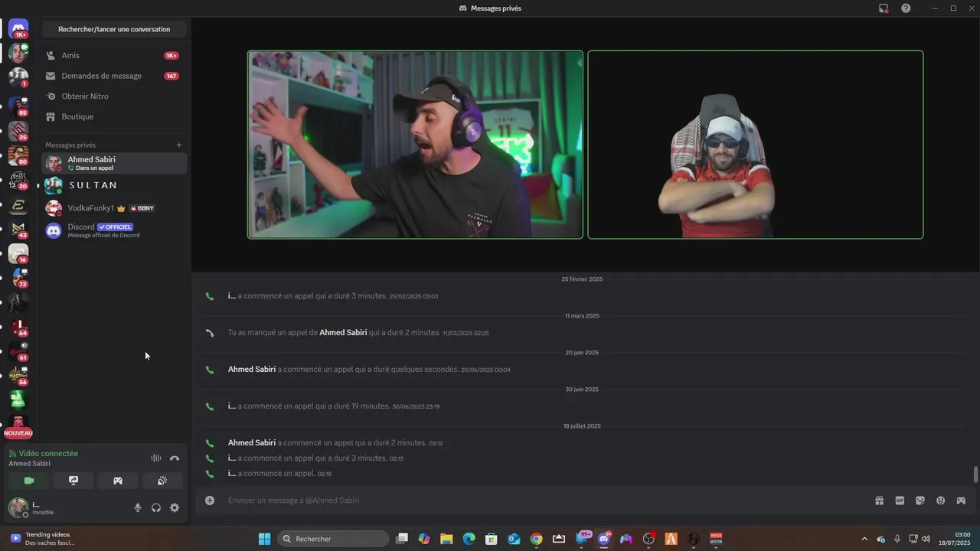Open the emoji picker
This screenshot has height=551, width=980.
940,500
